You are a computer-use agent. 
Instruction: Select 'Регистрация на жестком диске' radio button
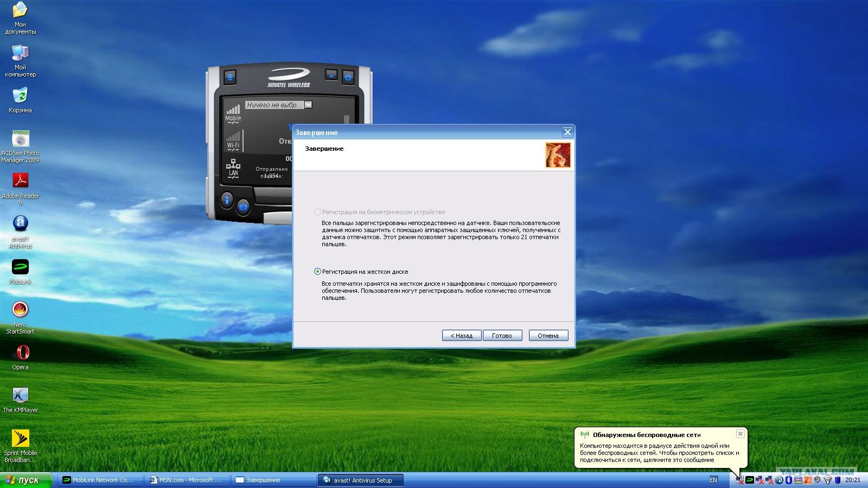(317, 272)
